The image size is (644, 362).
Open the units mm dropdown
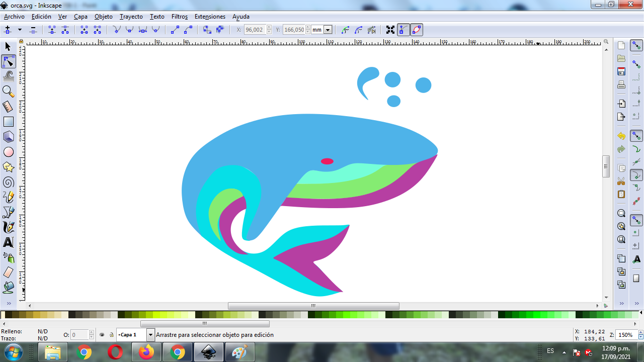[328, 30]
